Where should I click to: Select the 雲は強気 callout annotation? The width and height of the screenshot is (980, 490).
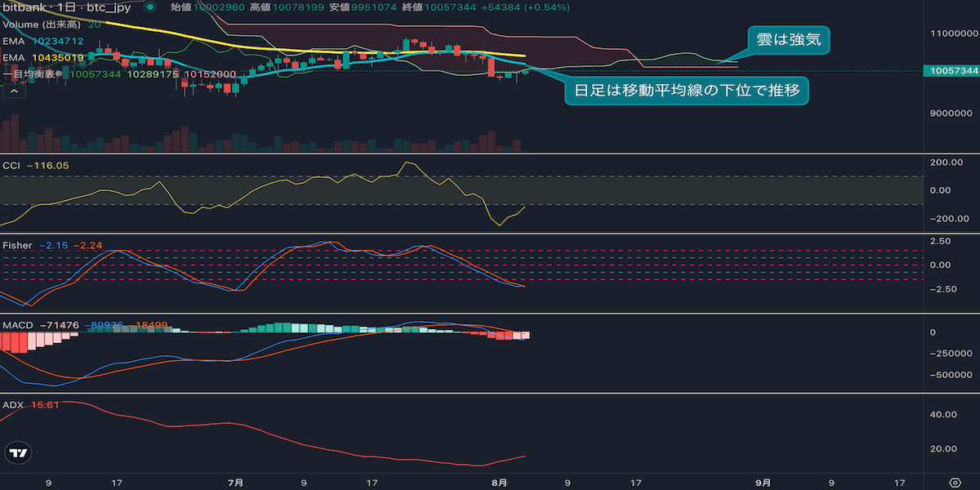tap(789, 39)
